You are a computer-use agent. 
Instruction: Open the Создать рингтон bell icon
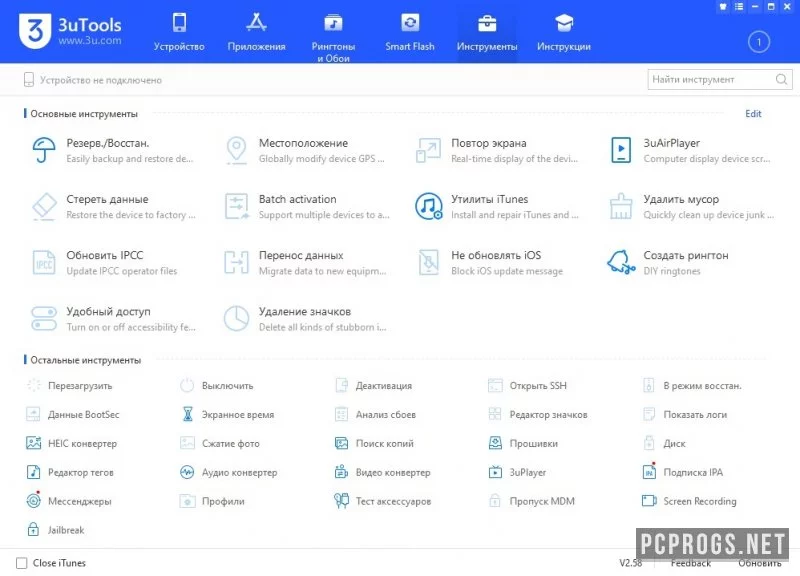coord(621,262)
